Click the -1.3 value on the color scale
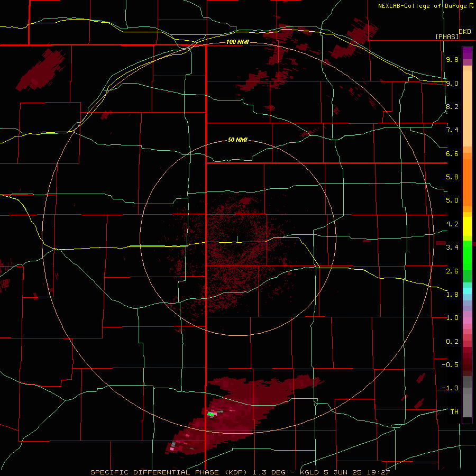The image size is (476, 476). [x=450, y=388]
